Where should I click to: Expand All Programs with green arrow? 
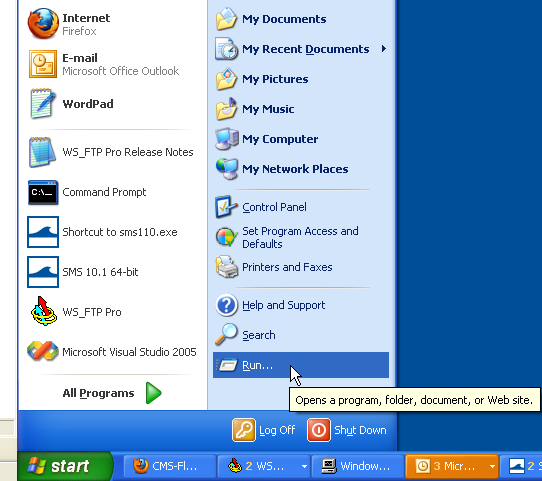coord(153,393)
